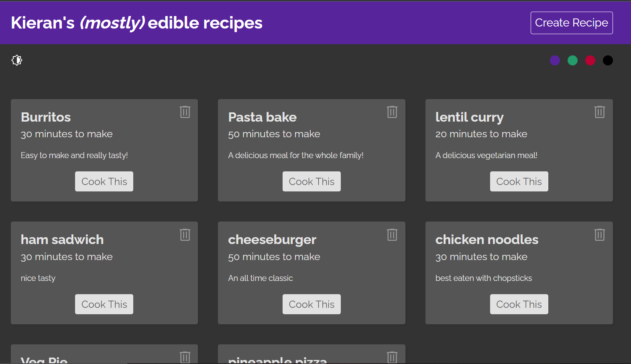This screenshot has width=631, height=364.
Task: Choose the black theme color
Action: click(x=608, y=60)
